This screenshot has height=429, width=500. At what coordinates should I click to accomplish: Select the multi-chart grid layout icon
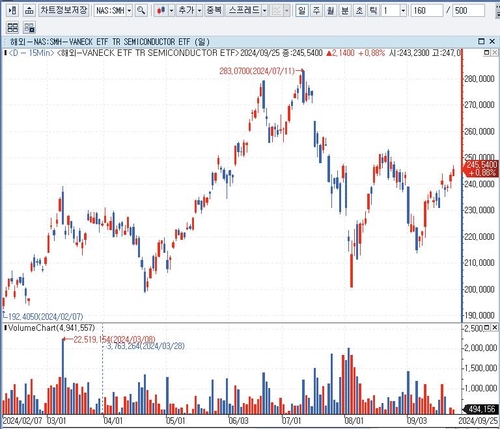tap(13, 28)
